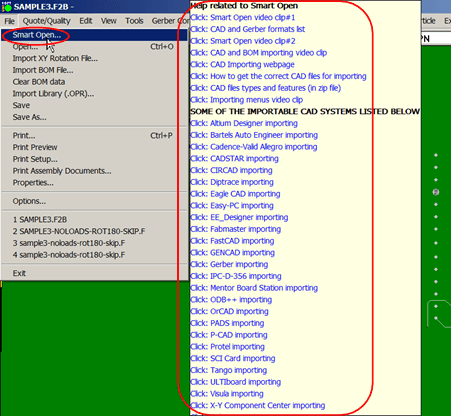Choose Exit from File menu
The width and height of the screenshot is (451, 416).
click(95, 273)
